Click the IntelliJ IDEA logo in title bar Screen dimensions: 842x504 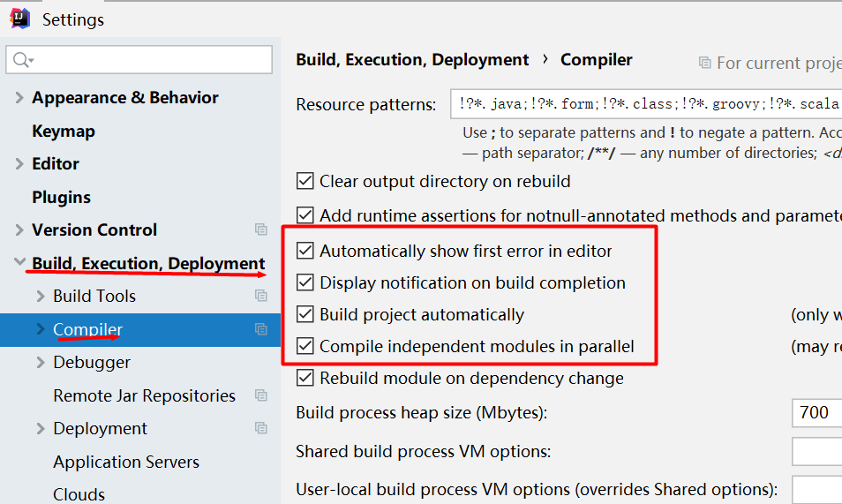[x=20, y=19]
